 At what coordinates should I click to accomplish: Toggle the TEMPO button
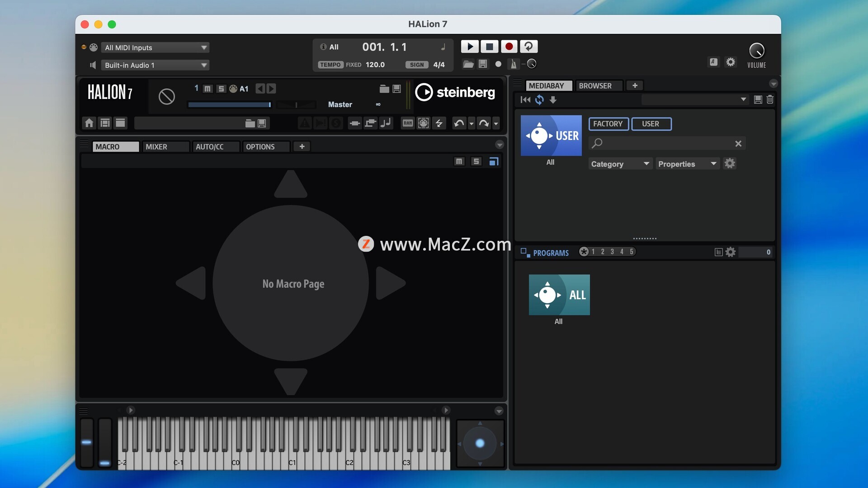pos(330,65)
